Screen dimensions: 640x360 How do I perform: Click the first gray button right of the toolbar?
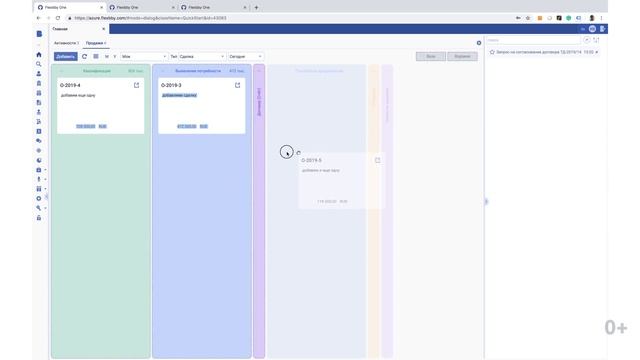pyautogui.click(x=431, y=56)
